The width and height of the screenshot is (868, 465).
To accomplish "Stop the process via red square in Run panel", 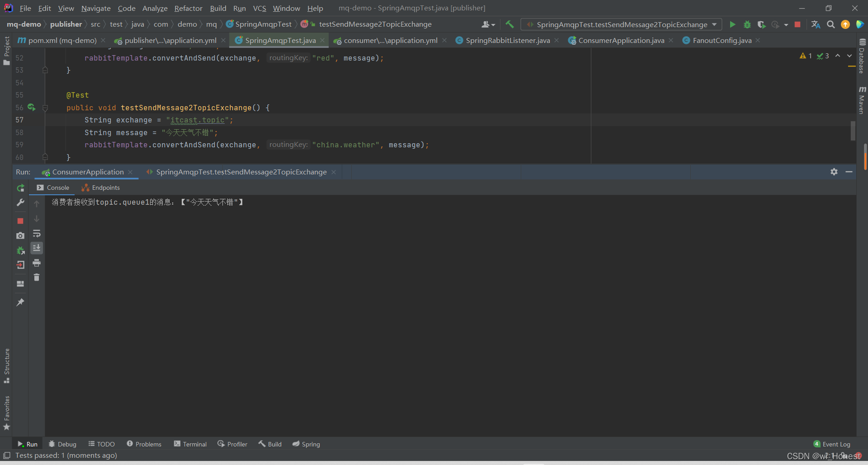I will coord(20,221).
